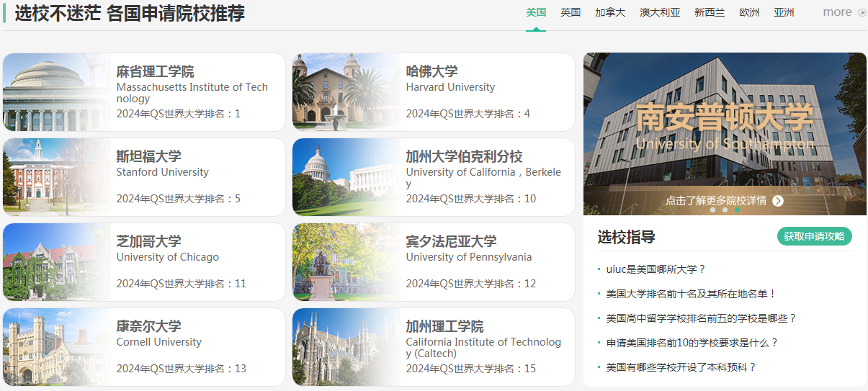Click the arrow icon beside more
The width and height of the screenshot is (868, 391).
(x=862, y=12)
